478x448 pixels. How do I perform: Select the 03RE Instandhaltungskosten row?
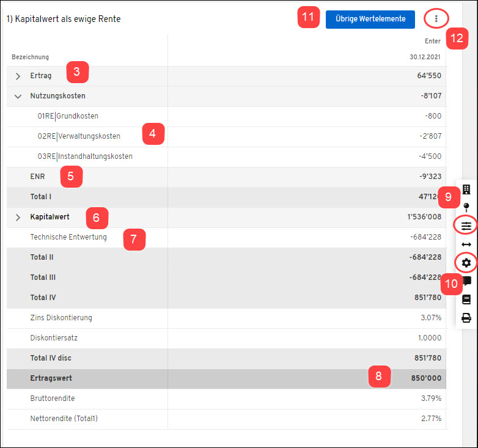pyautogui.click(x=85, y=156)
